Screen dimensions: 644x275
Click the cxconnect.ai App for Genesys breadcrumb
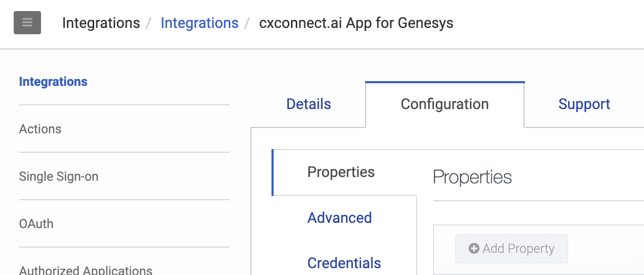pos(356,23)
